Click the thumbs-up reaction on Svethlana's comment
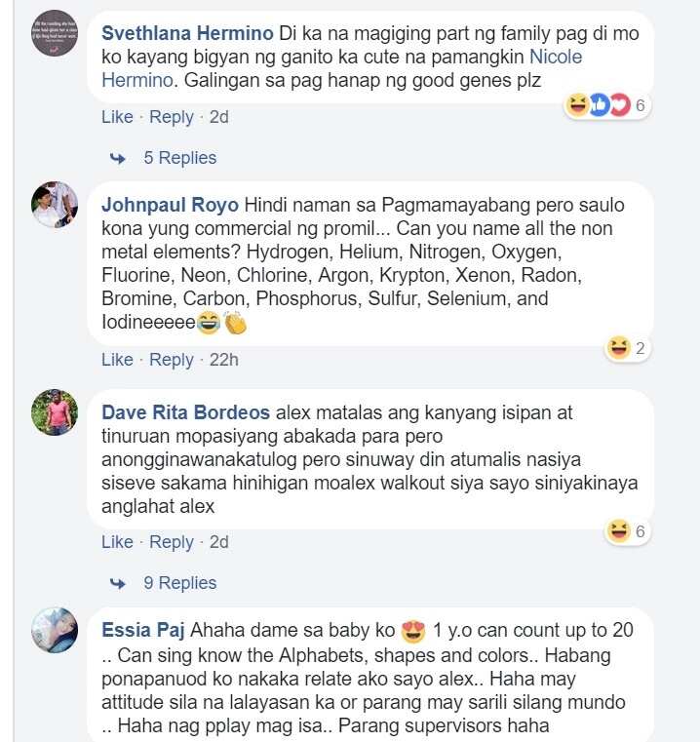 599,105
